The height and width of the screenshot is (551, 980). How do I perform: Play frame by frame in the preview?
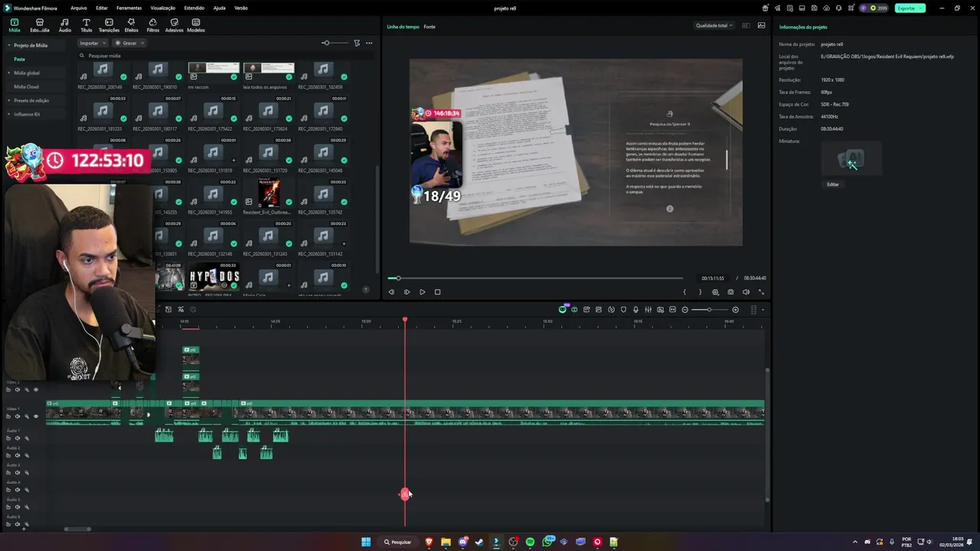pyautogui.click(x=407, y=292)
